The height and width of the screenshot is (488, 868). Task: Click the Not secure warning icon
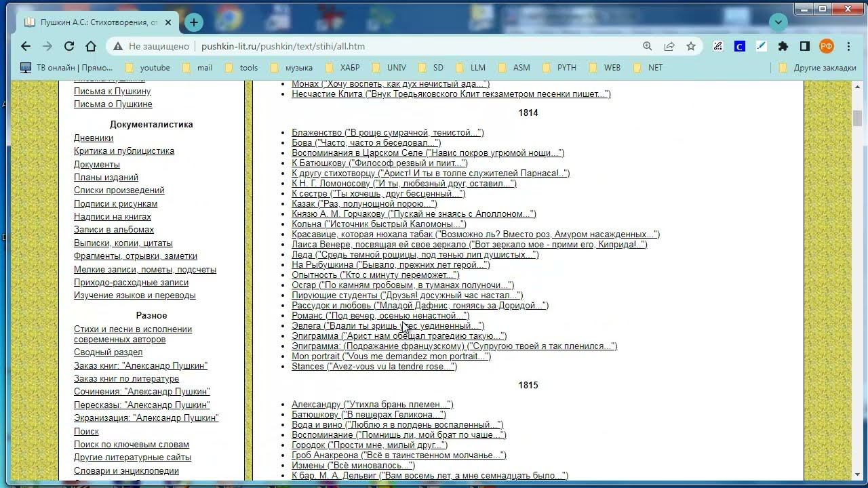[118, 47]
